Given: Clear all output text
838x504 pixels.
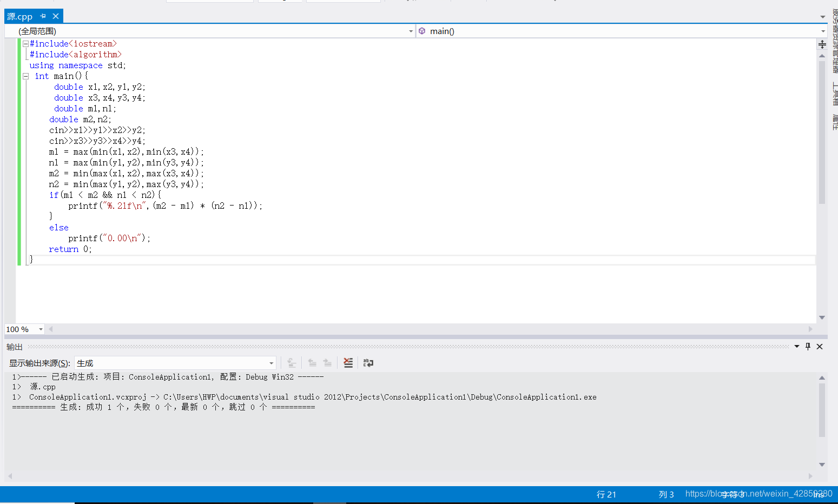Looking at the screenshot, I should (348, 363).
